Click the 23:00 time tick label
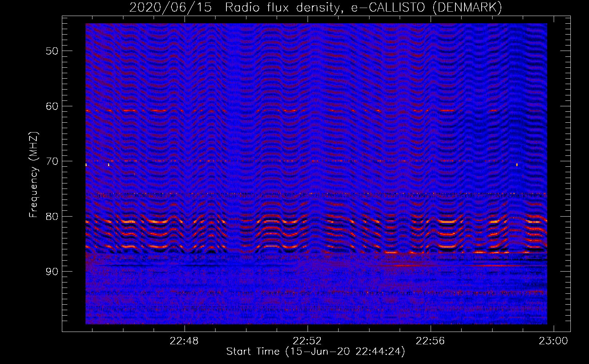589x364 pixels. coord(554,341)
